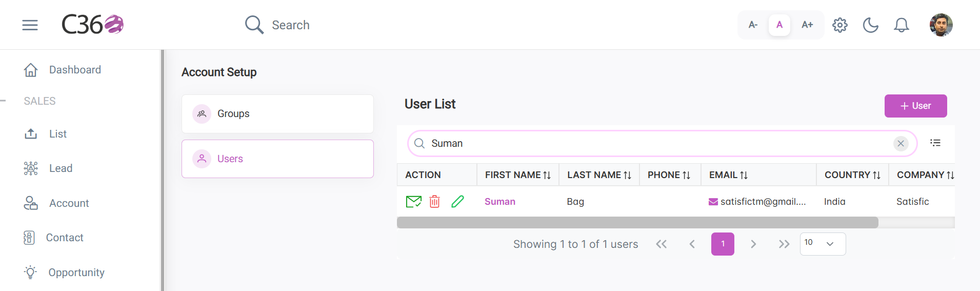Screen dimensions: 980x291
Task: Delete user Suman with trash icon
Action: pos(435,202)
